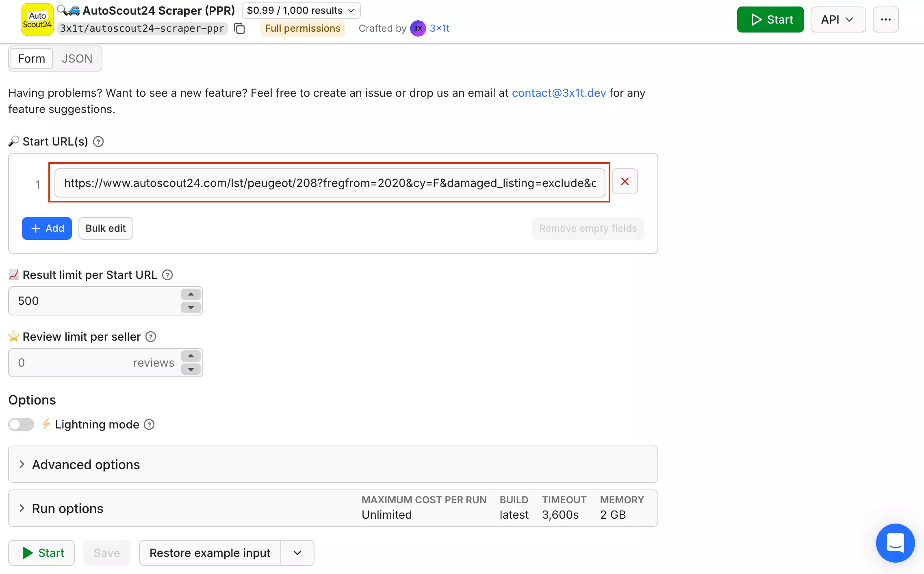
Task: Click the Timeout 3,600s value
Action: click(x=560, y=515)
